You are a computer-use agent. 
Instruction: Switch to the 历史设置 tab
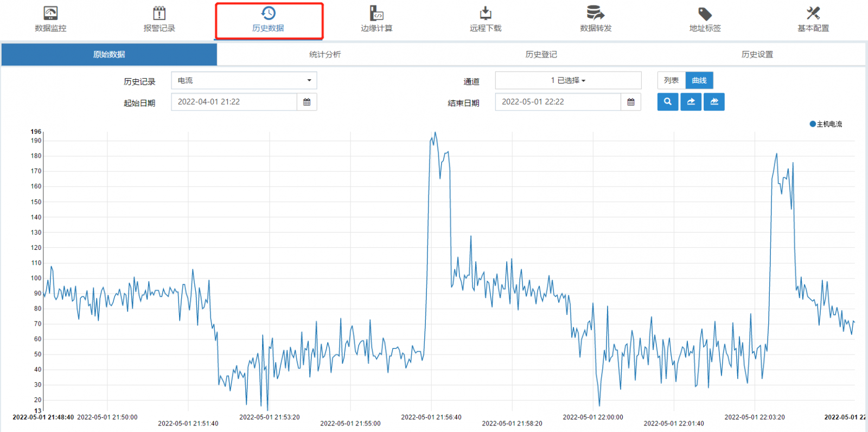(x=757, y=54)
